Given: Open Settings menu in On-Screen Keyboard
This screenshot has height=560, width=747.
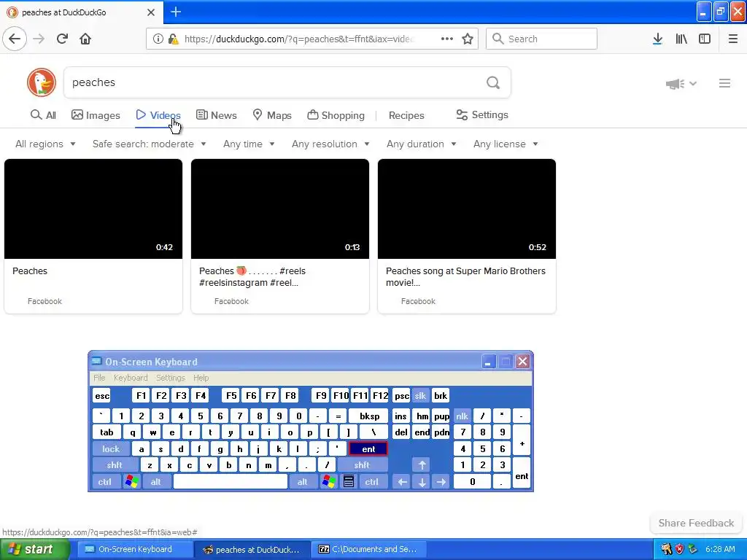Looking at the screenshot, I should pyautogui.click(x=170, y=378).
